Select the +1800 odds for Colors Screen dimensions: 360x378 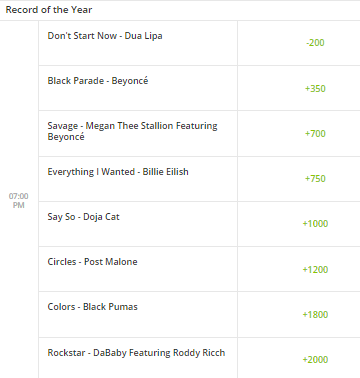pyautogui.click(x=315, y=314)
